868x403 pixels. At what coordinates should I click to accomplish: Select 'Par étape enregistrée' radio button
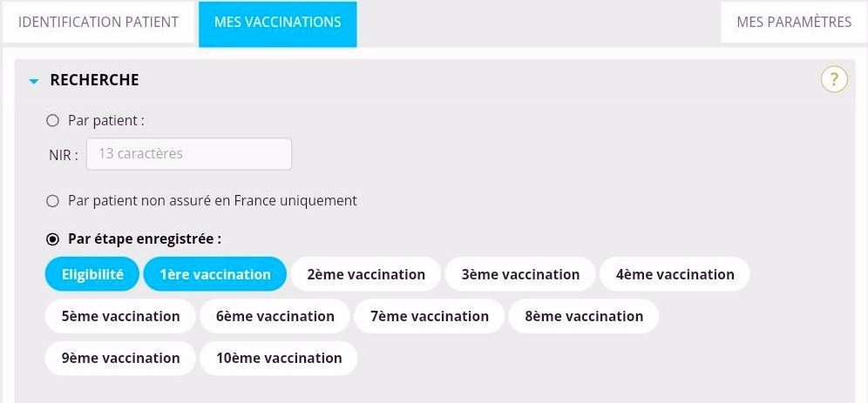pyautogui.click(x=52, y=238)
